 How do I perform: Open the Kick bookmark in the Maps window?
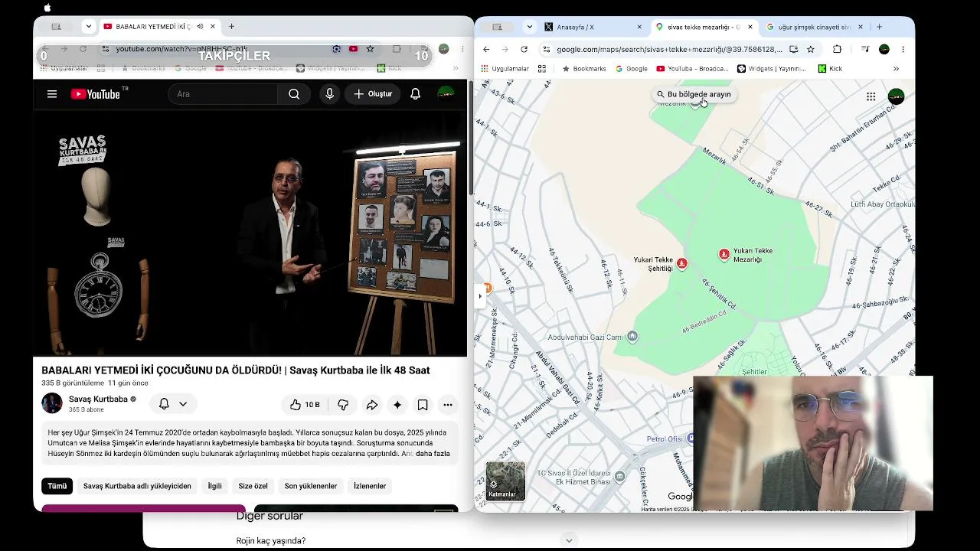tap(830, 69)
